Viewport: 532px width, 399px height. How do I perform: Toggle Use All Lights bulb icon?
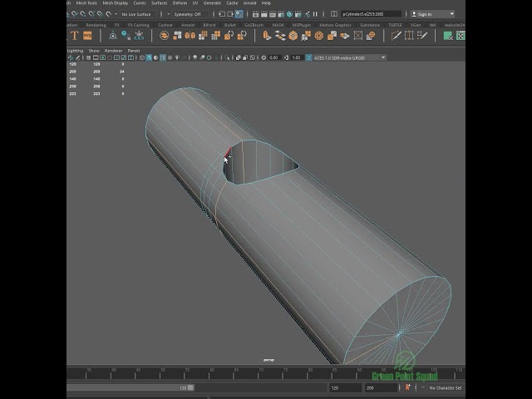(x=177, y=57)
